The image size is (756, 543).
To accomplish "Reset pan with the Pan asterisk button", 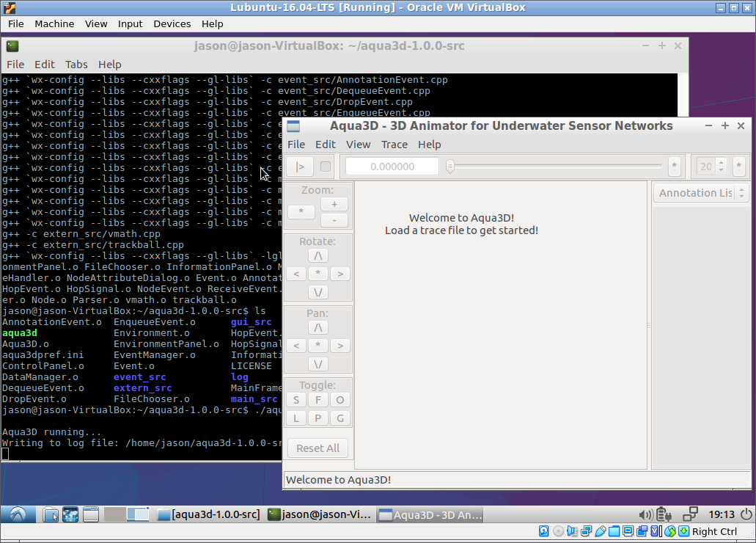I will click(318, 346).
